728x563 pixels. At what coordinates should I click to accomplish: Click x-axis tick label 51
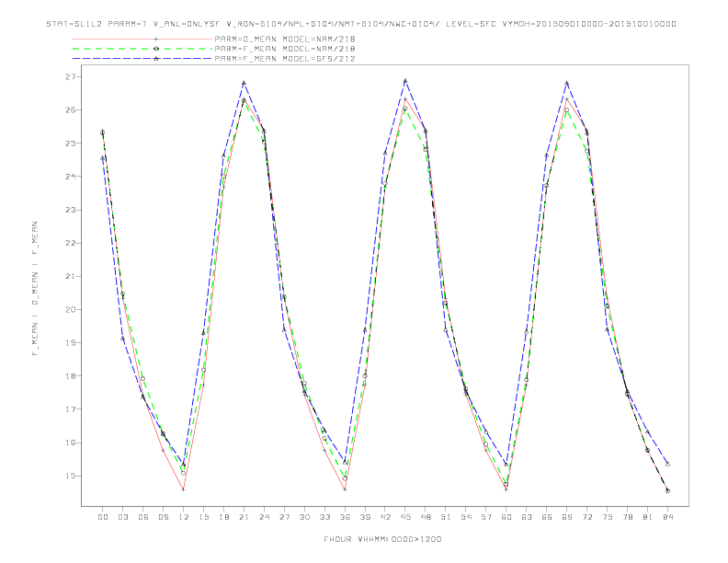click(x=446, y=517)
